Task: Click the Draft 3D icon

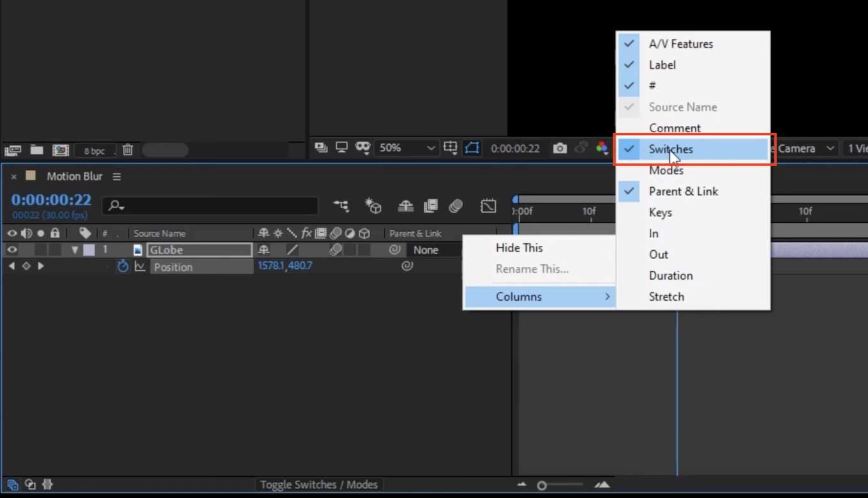Action: point(373,206)
